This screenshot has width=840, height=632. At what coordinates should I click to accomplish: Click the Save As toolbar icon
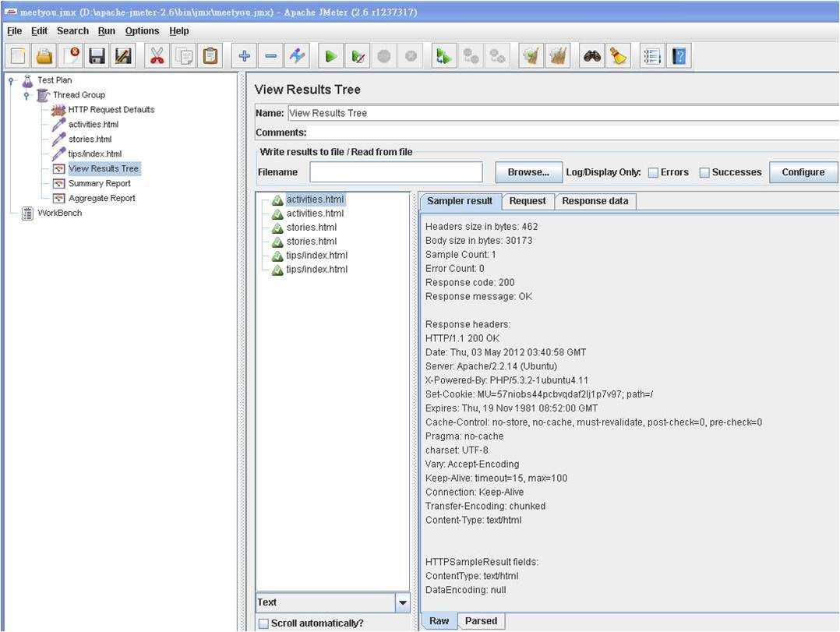point(123,55)
